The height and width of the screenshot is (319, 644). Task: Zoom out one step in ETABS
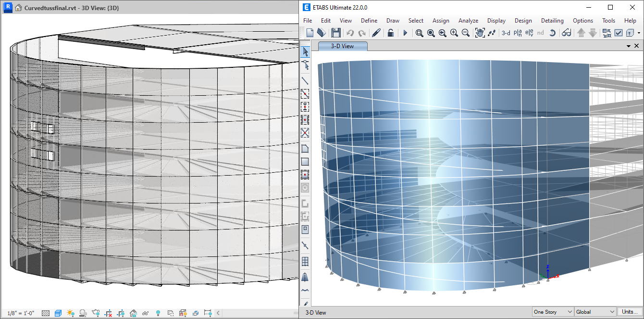pyautogui.click(x=465, y=33)
